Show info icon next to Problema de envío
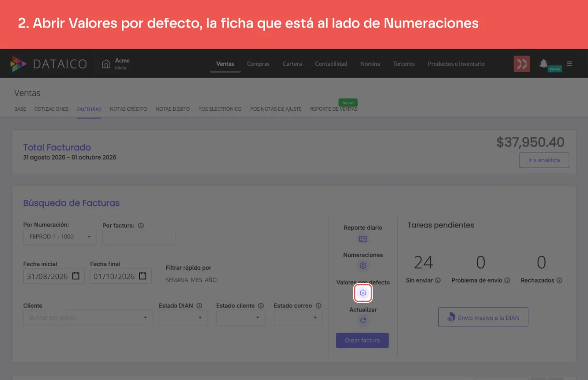588x380 pixels. (x=507, y=280)
